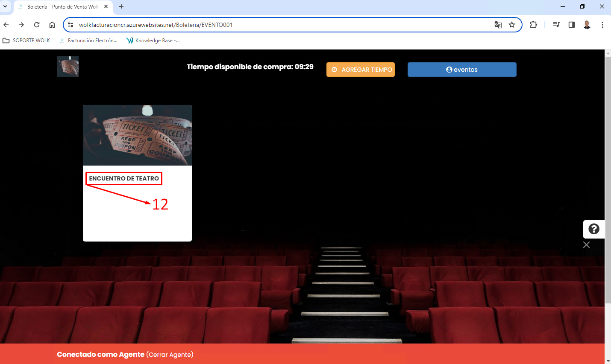This screenshot has height=364, width=611.
Task: Open the eventos button
Action: (x=462, y=70)
